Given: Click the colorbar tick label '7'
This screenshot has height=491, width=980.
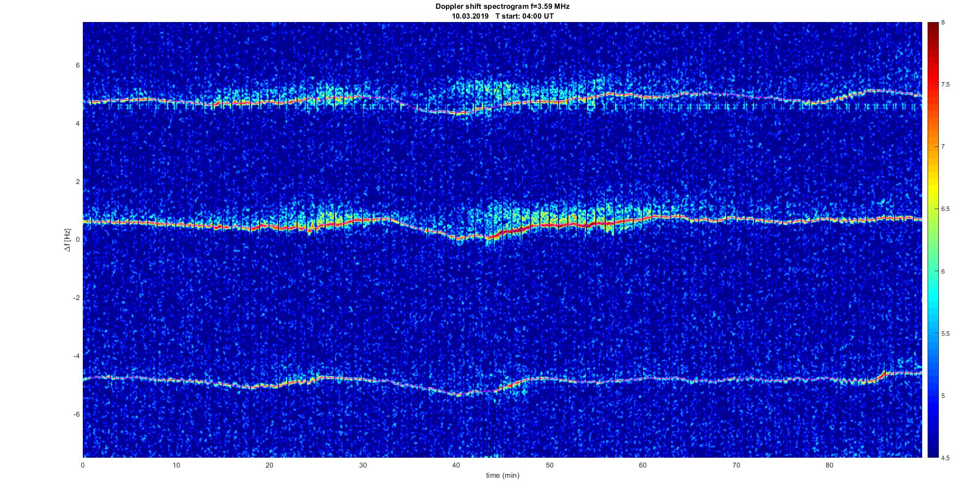Looking at the screenshot, I should [943, 147].
